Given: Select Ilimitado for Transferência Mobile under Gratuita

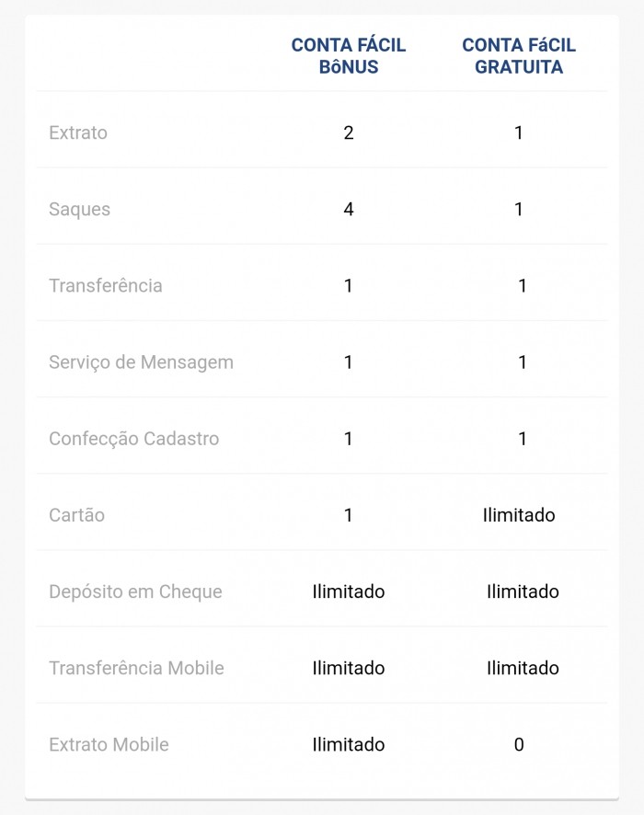Looking at the screenshot, I should 523,668.
